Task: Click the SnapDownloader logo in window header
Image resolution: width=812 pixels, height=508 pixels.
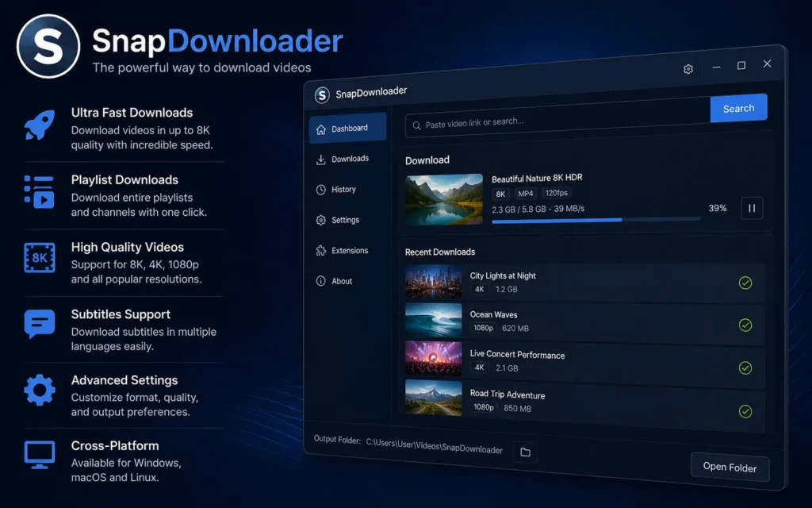Action: pyautogui.click(x=322, y=95)
